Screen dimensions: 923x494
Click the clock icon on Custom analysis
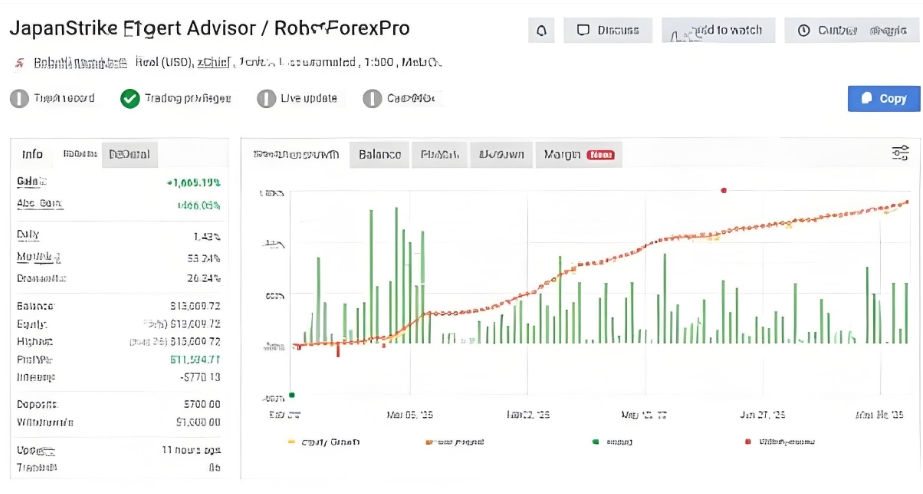click(x=804, y=31)
